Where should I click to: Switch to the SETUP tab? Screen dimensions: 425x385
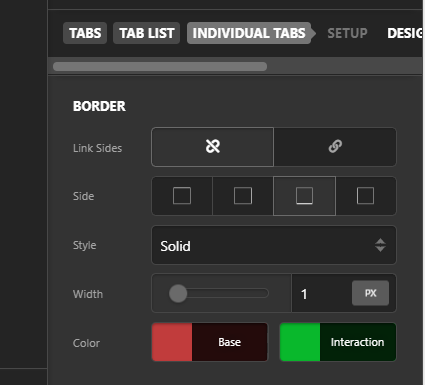click(x=347, y=33)
